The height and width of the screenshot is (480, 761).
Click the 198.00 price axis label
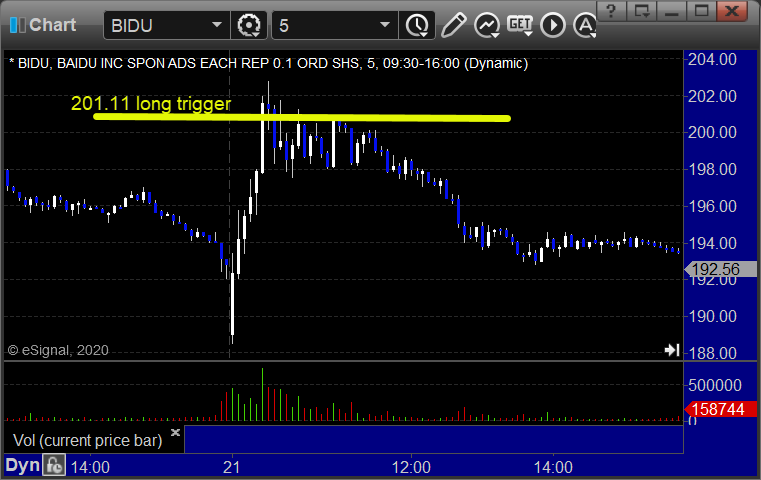click(712, 169)
